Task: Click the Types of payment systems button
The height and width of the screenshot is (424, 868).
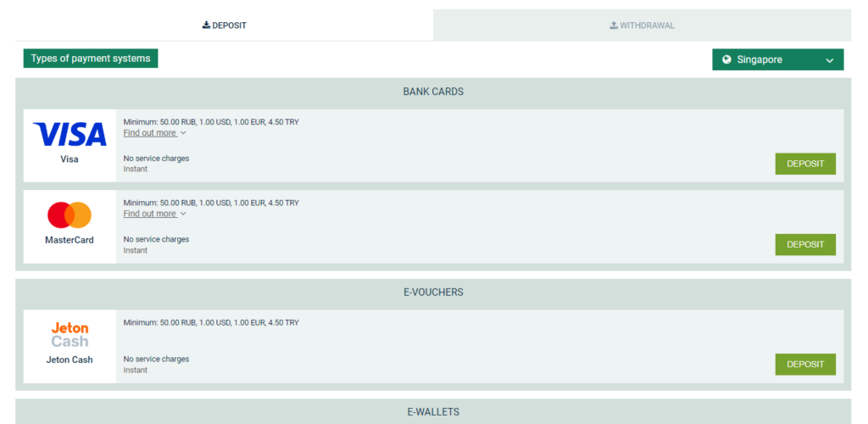Action: tap(91, 59)
